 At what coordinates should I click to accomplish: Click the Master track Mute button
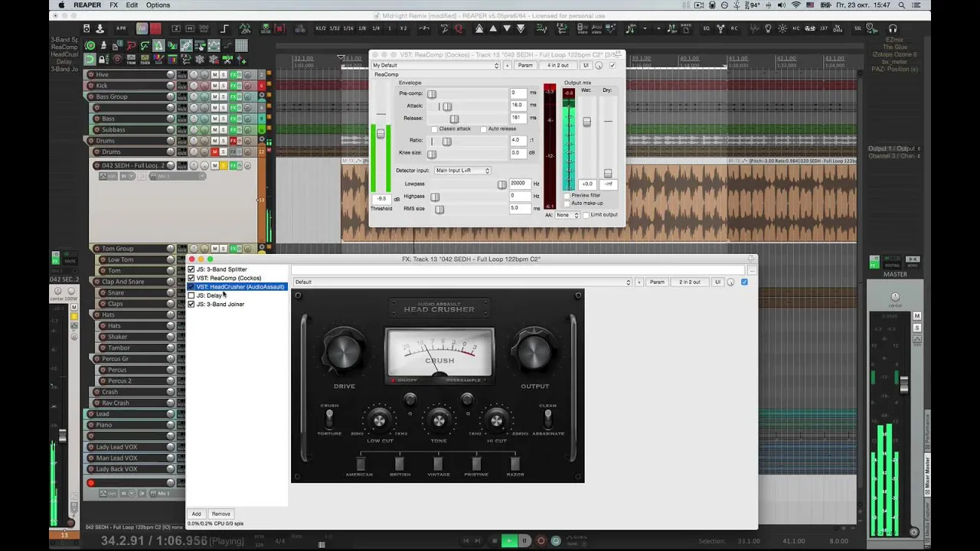point(917,316)
